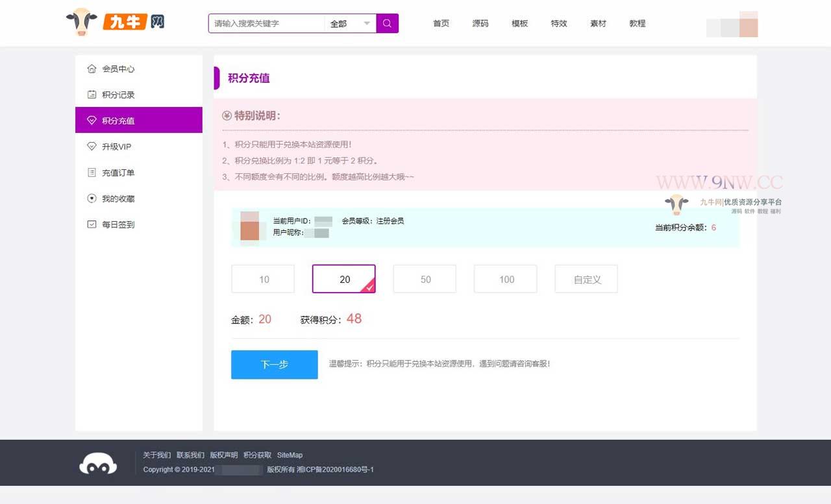Click the 当前积分余额 value 6

click(x=714, y=228)
